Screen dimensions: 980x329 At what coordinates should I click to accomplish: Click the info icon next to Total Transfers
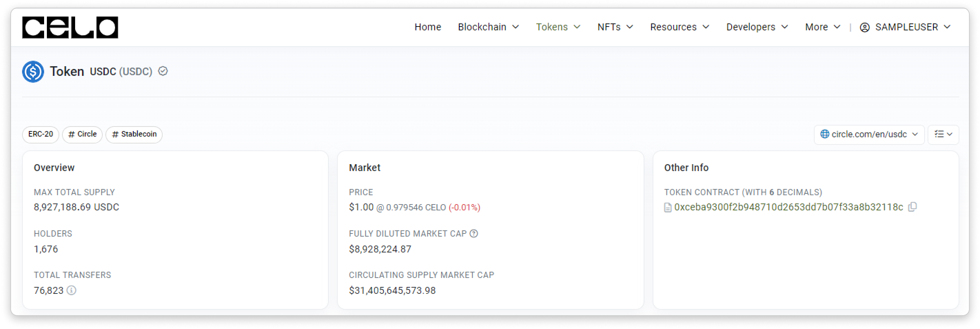pyautogui.click(x=72, y=290)
